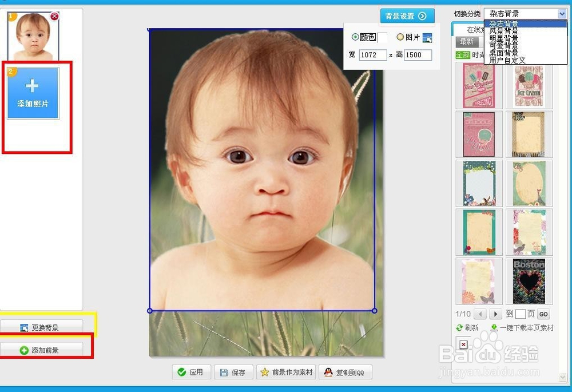
Task: Click the bottom-left resize handle of the foreground
Action: point(150,311)
